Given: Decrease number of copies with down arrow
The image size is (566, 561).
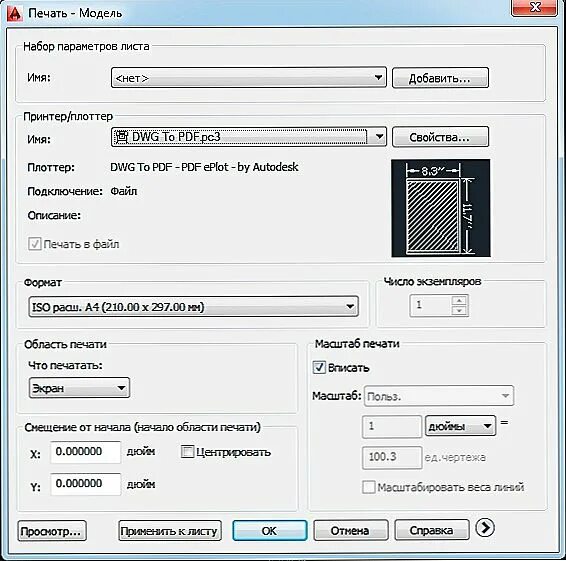Looking at the screenshot, I should 459,310.
